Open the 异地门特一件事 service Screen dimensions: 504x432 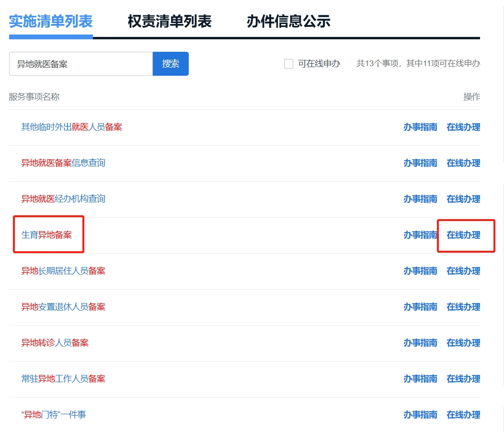click(53, 415)
